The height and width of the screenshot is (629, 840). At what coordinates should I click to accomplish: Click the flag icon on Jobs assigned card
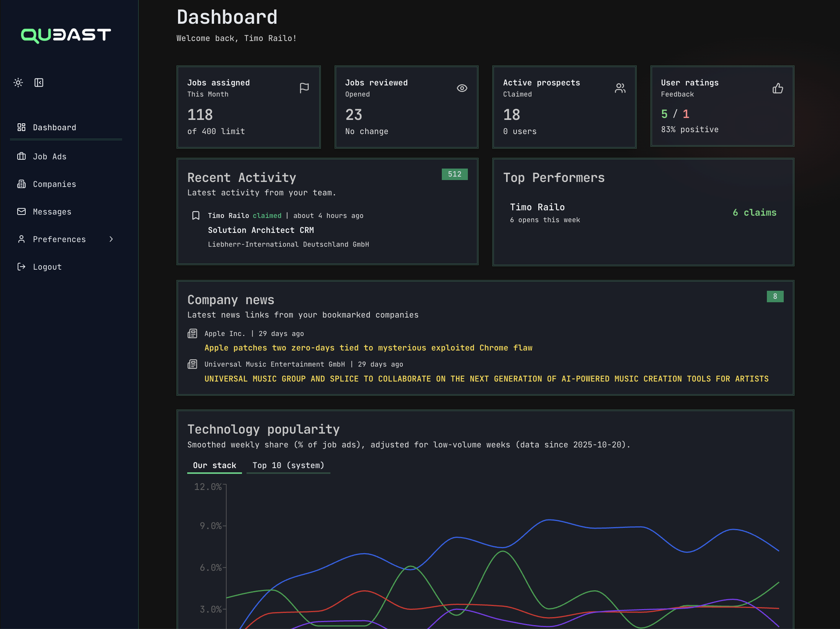tap(304, 88)
